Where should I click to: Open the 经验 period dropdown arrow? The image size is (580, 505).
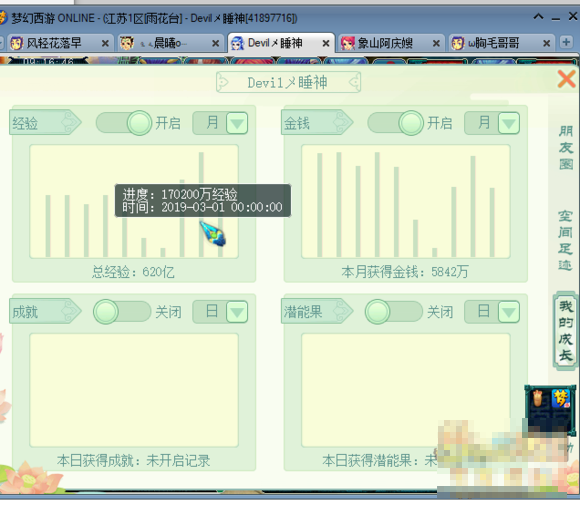pos(237,123)
